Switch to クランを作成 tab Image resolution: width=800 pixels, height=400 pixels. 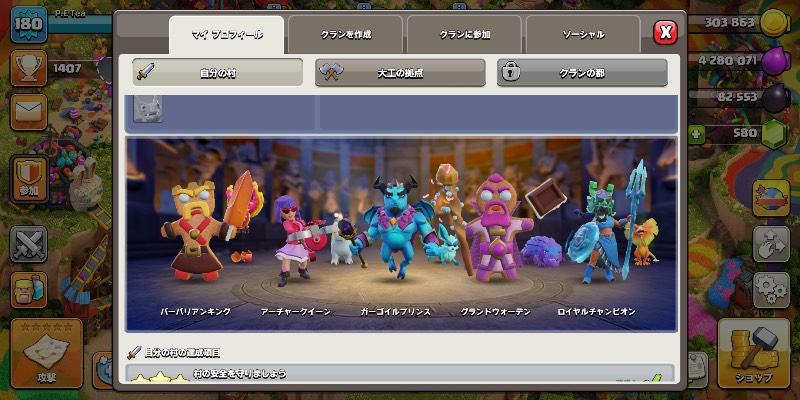345,35
